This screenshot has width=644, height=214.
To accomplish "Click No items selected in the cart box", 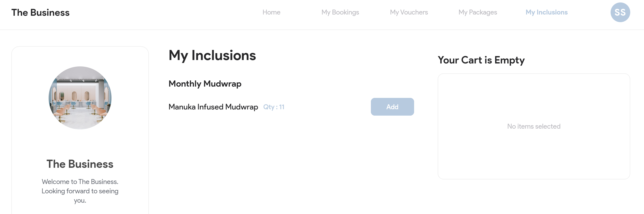I will pos(534,126).
